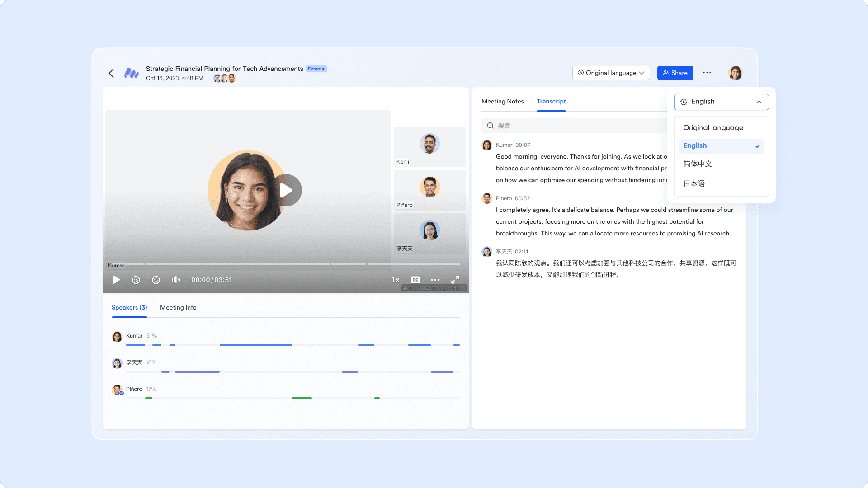Go back using the back arrow
The image size is (868, 488).
(x=111, y=73)
